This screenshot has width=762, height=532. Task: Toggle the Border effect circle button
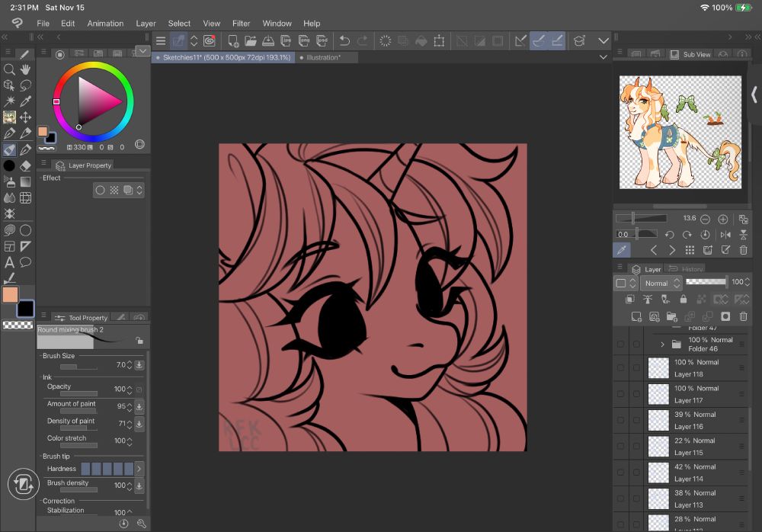[100, 190]
